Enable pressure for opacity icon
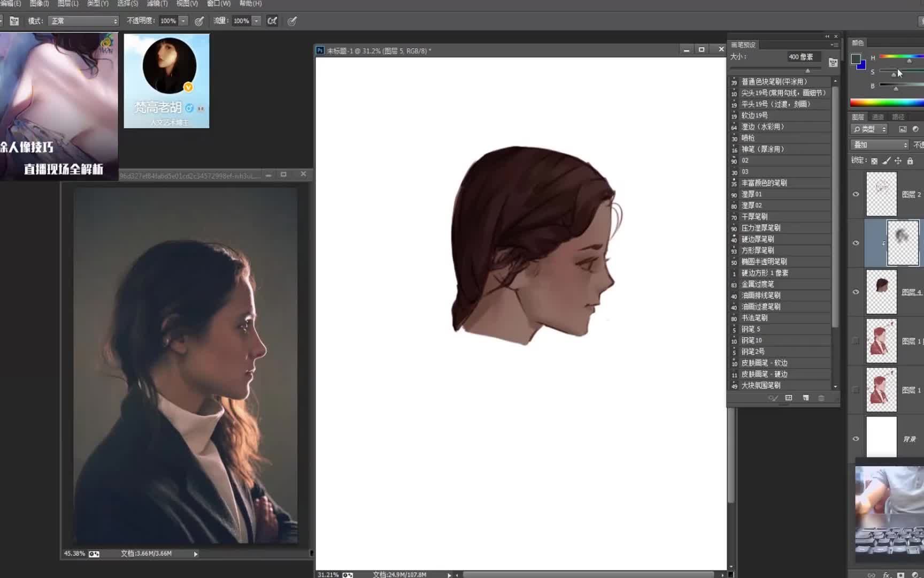Image resolution: width=924 pixels, height=578 pixels. (x=199, y=21)
